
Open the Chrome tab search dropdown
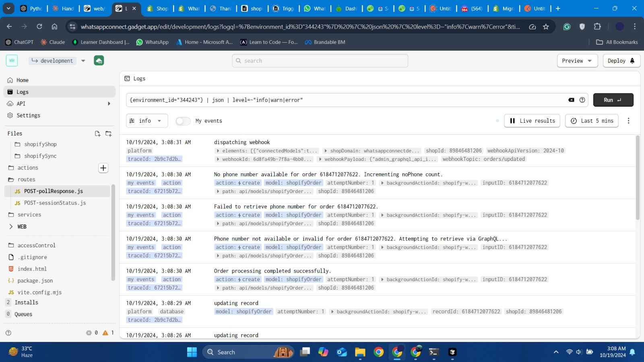(8, 8)
